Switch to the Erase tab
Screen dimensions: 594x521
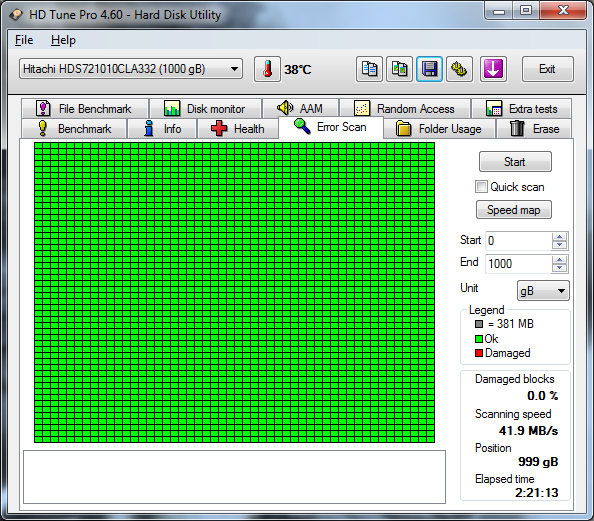(534, 129)
